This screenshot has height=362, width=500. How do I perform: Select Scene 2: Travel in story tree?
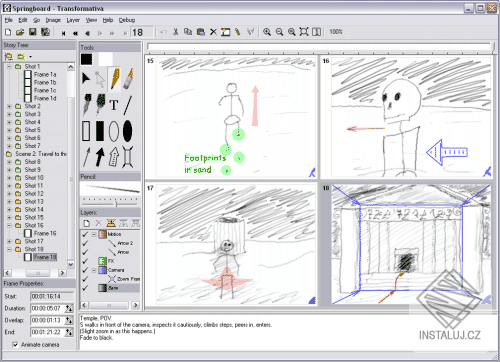click(x=41, y=154)
